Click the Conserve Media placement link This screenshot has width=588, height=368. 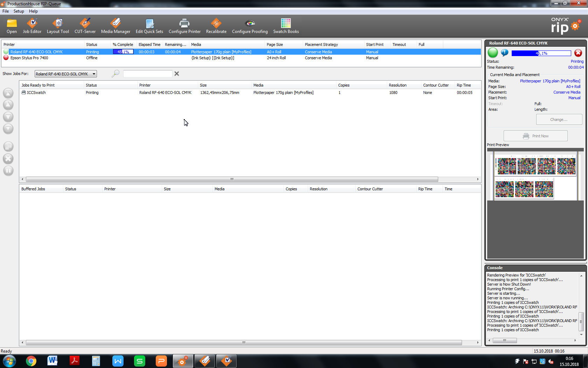coord(567,92)
